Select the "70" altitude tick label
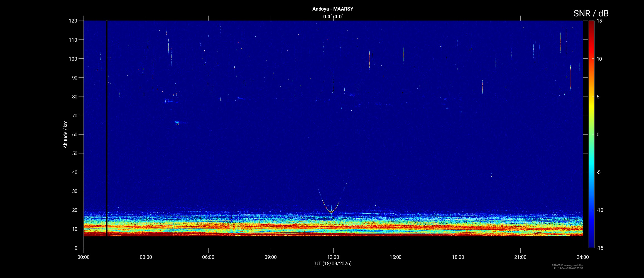644x278 pixels. [x=75, y=115]
